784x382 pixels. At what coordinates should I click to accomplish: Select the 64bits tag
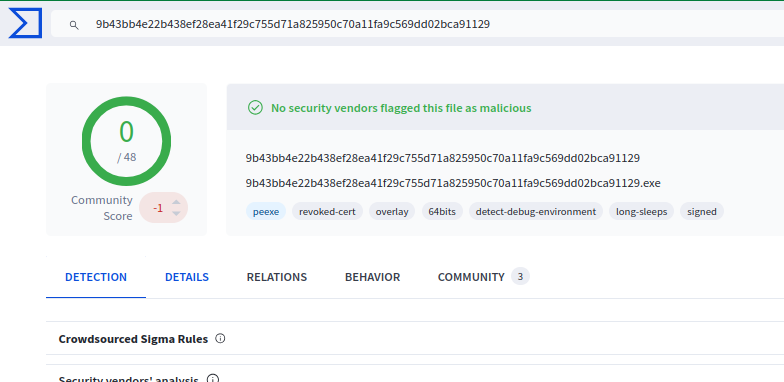[x=442, y=212]
